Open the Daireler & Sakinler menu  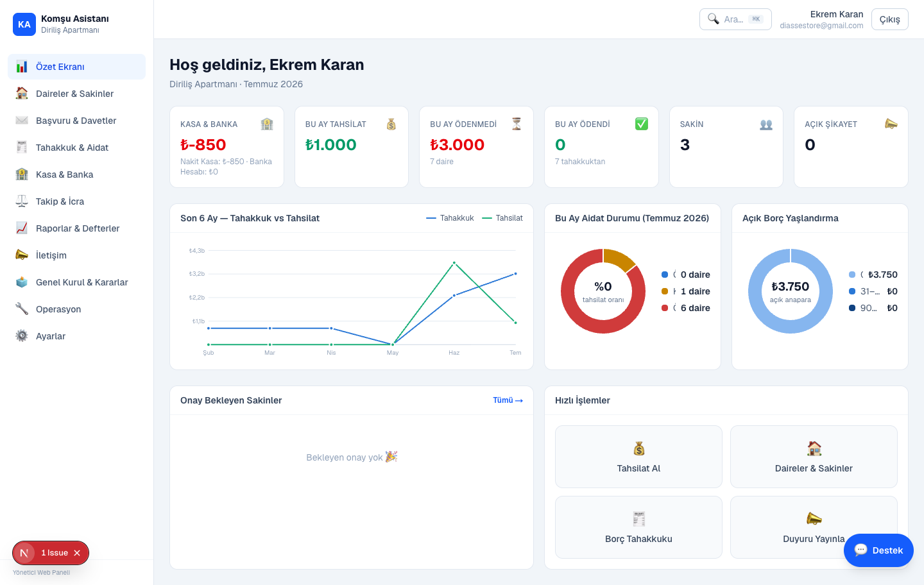click(x=76, y=94)
